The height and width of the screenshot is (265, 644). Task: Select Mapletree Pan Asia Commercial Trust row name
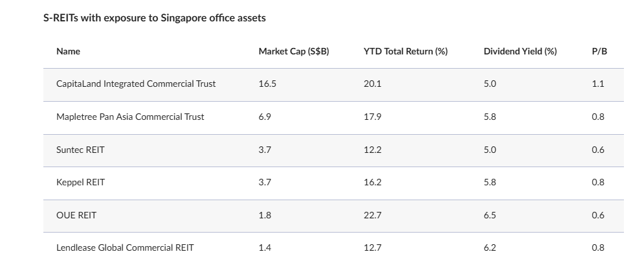(130, 117)
